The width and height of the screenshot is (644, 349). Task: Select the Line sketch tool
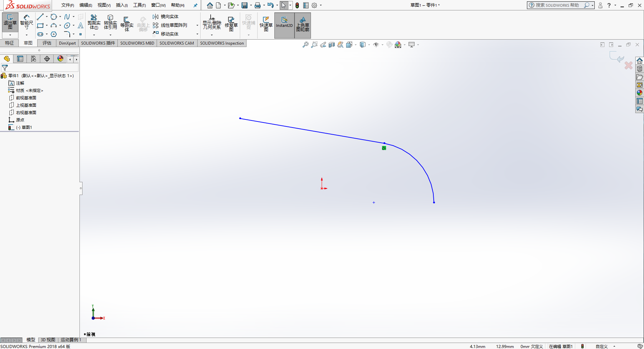pos(41,17)
